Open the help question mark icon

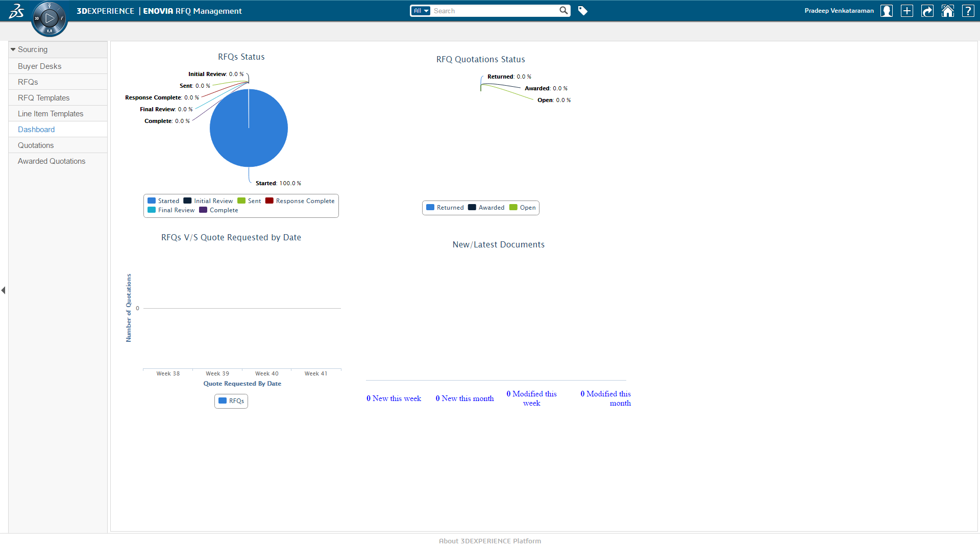click(x=968, y=11)
